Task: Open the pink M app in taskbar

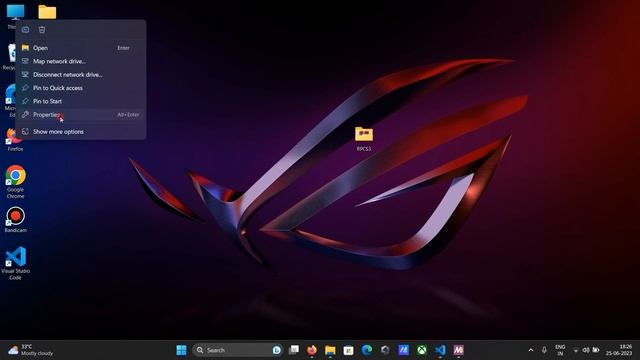Action: pyautogui.click(x=458, y=350)
